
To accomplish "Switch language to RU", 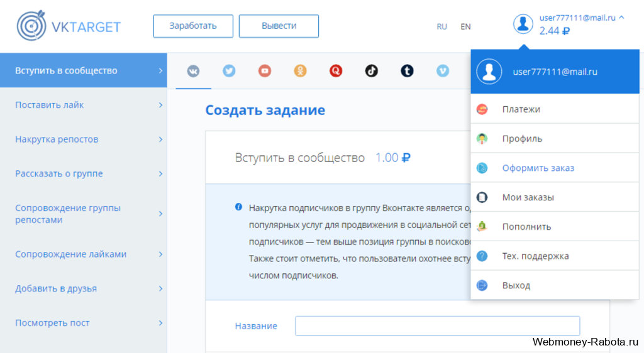I will click(x=441, y=26).
